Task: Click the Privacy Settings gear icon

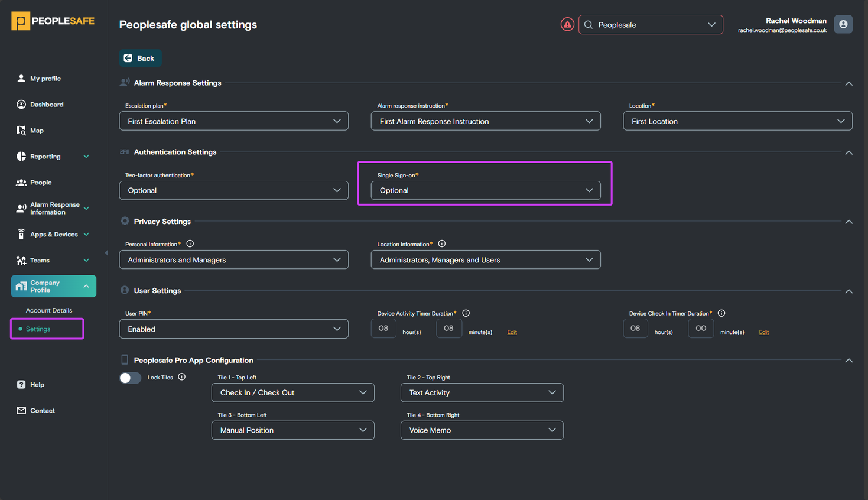Action: (x=125, y=221)
